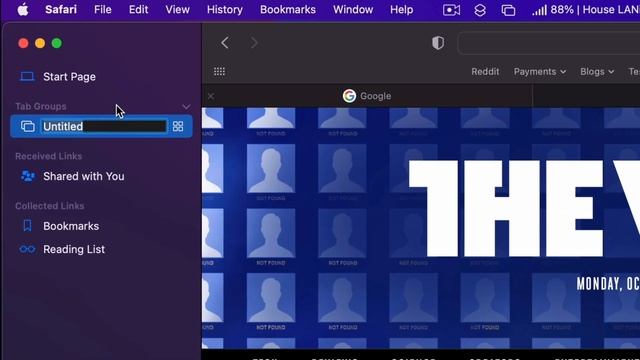Click the screen recording camera menu bar icon
This screenshot has height=360, width=640.
[x=451, y=10]
